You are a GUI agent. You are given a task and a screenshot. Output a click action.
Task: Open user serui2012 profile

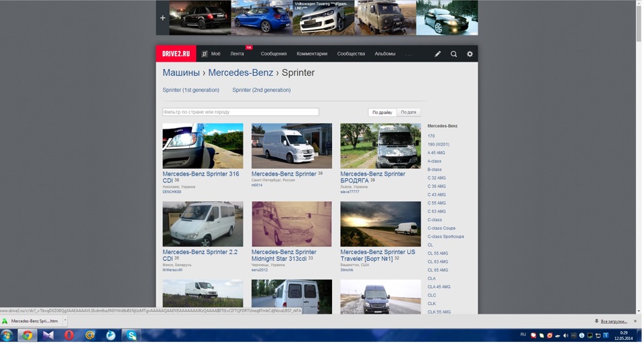(x=260, y=270)
